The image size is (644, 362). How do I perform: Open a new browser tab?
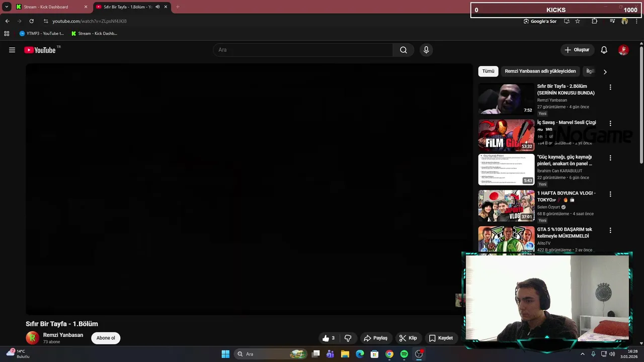coord(177,7)
